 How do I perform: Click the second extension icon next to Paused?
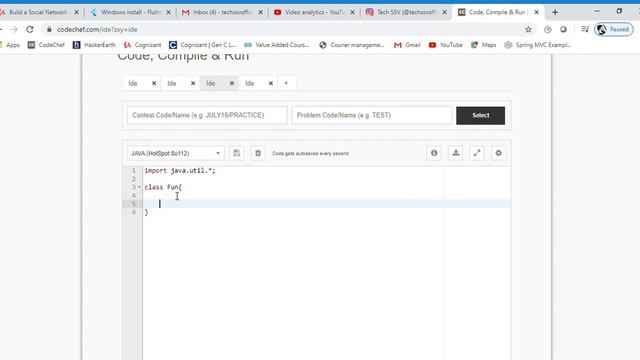pyautogui.click(x=563, y=29)
